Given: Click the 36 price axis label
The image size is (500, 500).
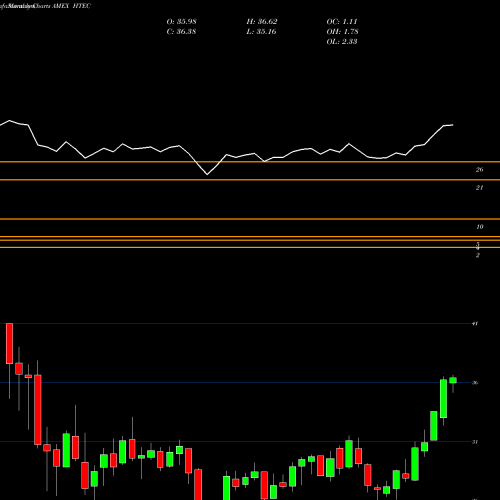Looking at the screenshot, I should (x=475, y=383).
